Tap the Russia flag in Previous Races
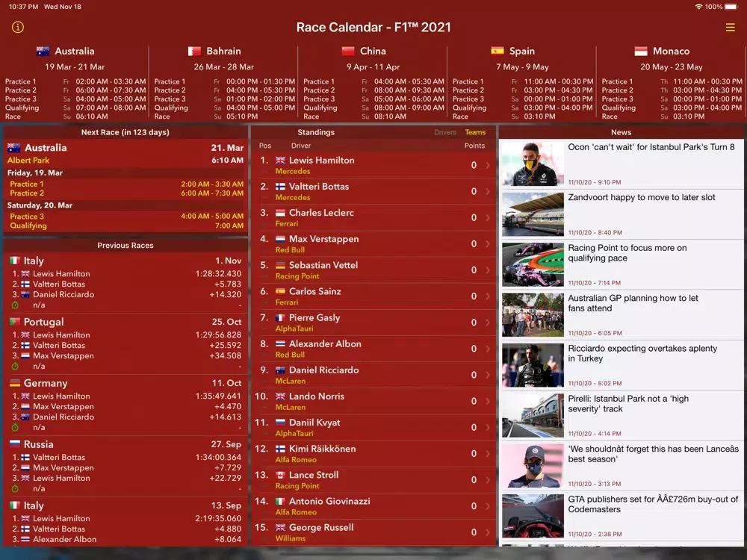Viewport: 747px width, 560px height. [15, 444]
